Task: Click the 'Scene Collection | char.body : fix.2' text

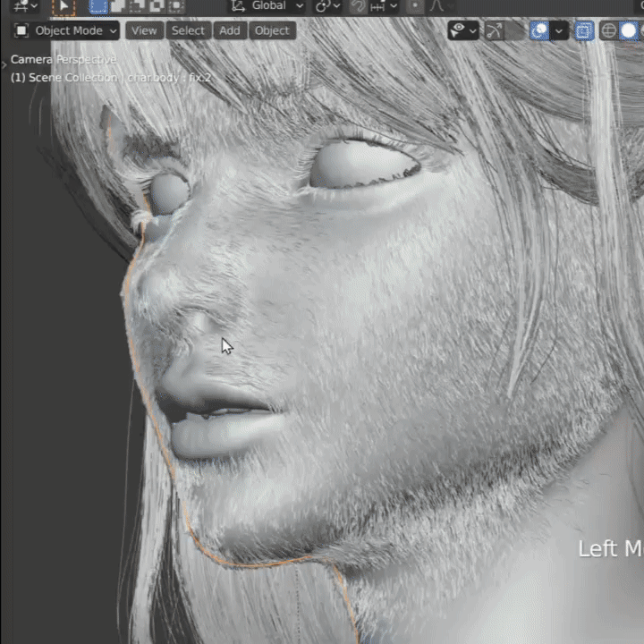Action: pyautogui.click(x=120, y=77)
